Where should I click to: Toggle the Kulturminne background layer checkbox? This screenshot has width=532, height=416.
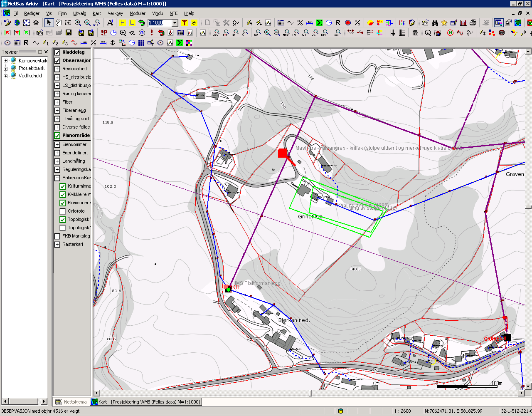[x=63, y=186]
